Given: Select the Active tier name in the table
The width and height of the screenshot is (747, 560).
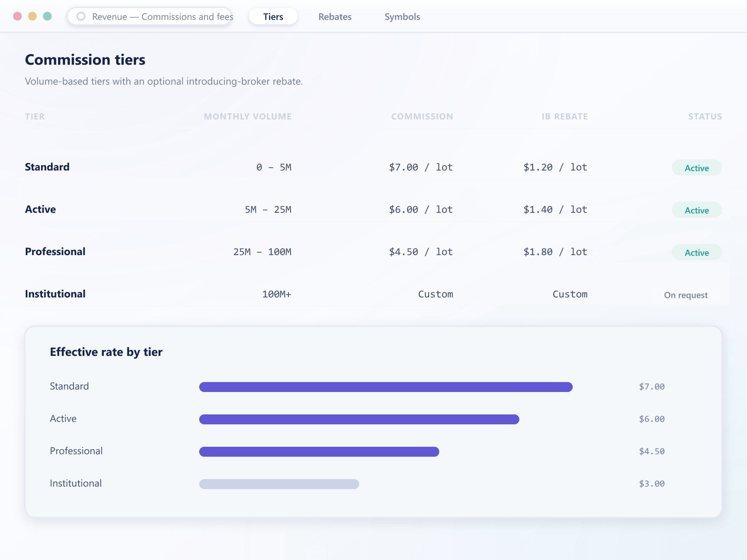Looking at the screenshot, I should [x=40, y=209].
